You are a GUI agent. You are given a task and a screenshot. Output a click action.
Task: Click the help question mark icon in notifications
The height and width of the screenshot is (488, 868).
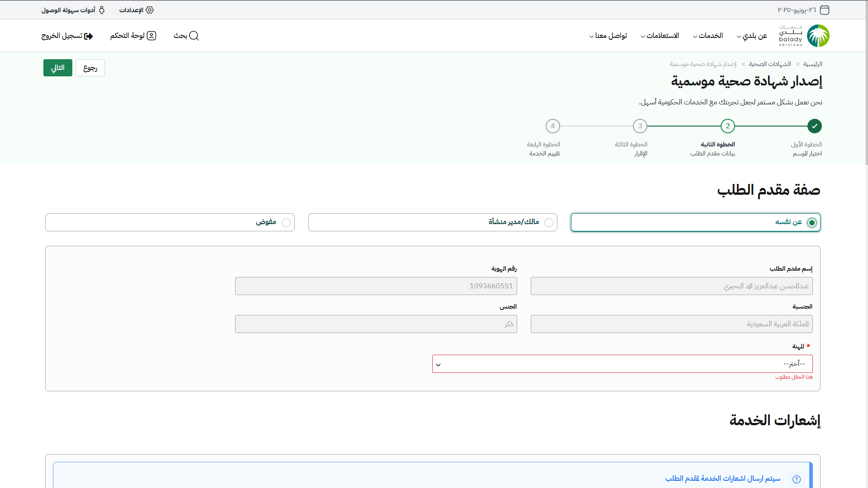point(797,479)
